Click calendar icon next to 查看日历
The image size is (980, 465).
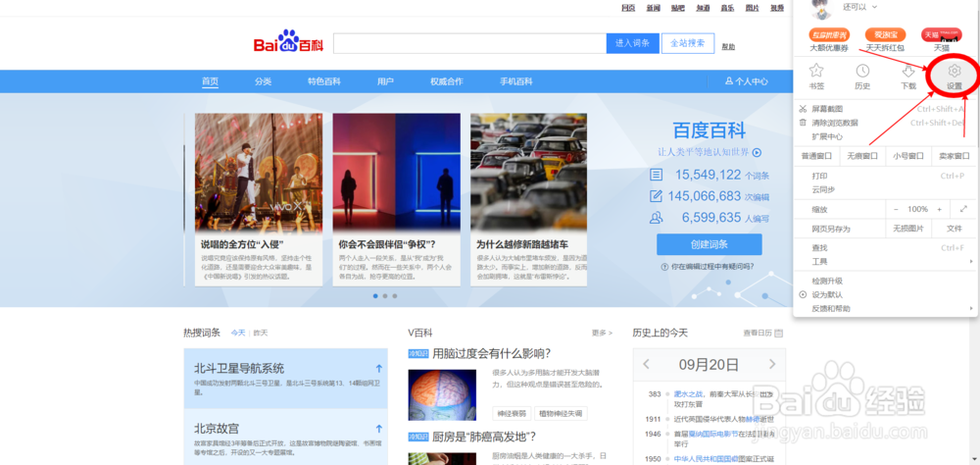pyautogui.click(x=778, y=333)
